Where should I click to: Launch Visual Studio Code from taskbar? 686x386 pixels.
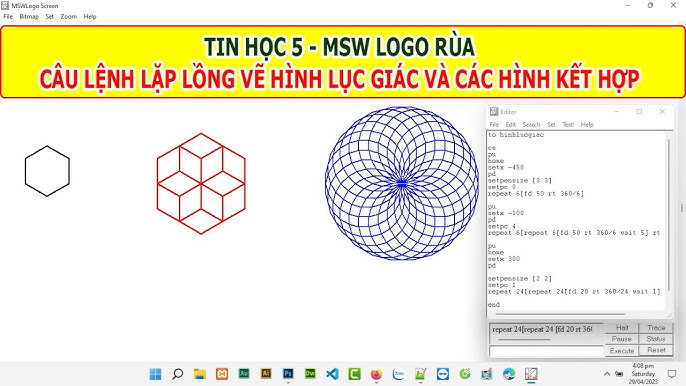click(332, 374)
